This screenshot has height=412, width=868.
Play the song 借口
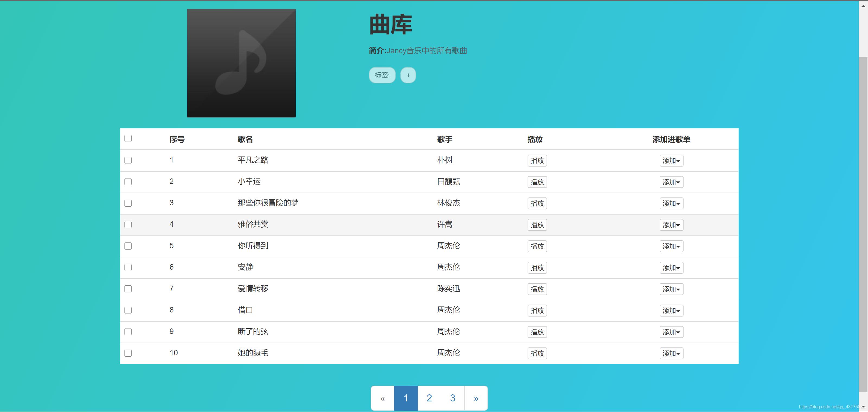(537, 311)
